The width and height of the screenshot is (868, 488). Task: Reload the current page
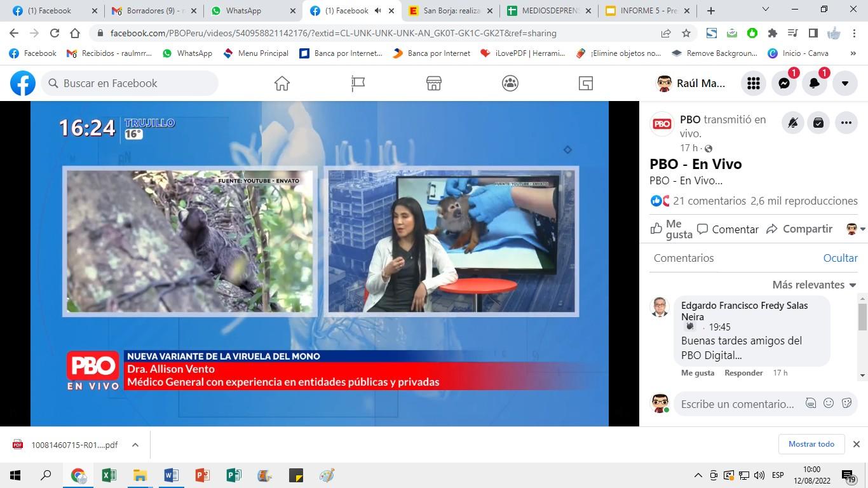click(x=55, y=33)
